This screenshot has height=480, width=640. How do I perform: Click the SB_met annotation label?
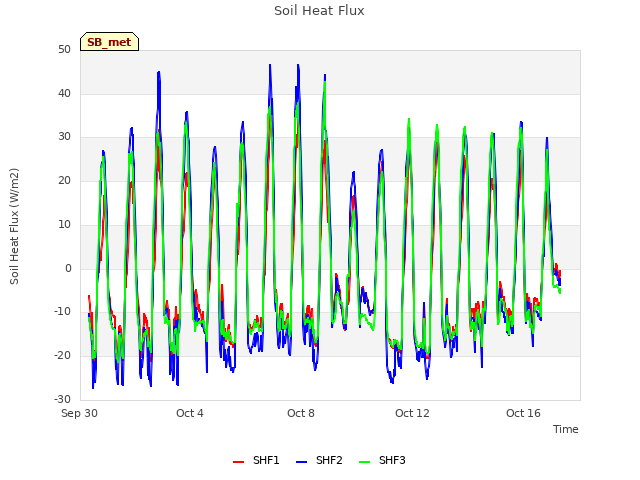109,42
